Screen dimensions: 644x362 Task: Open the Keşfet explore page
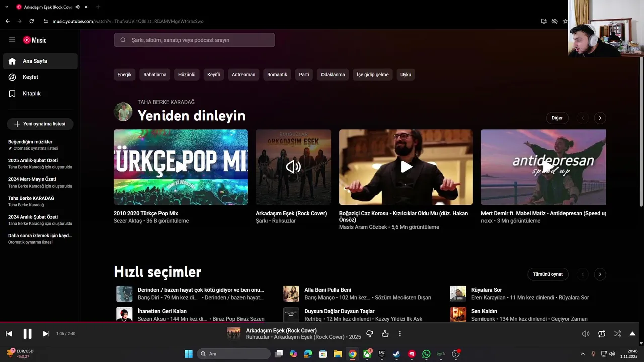point(40,77)
